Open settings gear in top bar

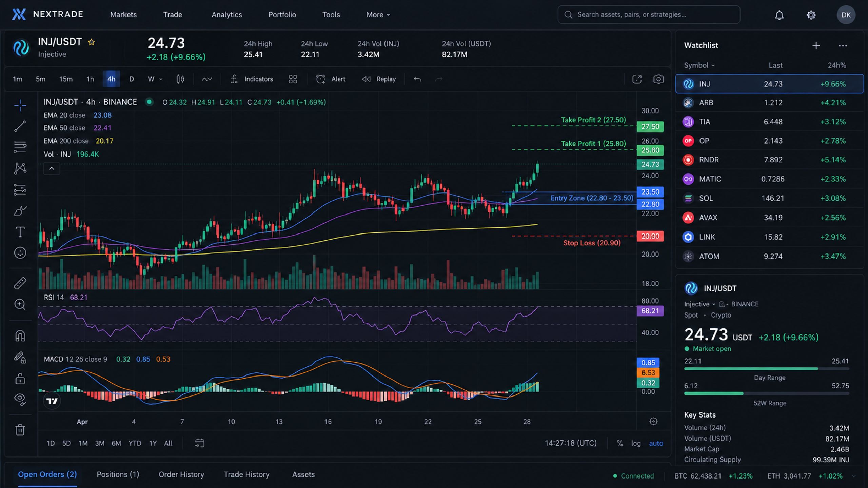click(x=811, y=15)
